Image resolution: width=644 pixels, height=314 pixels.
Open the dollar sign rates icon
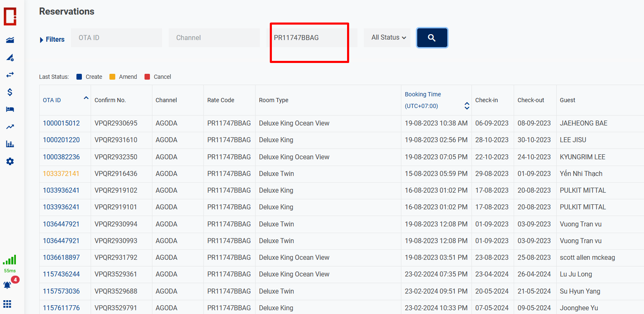click(10, 92)
